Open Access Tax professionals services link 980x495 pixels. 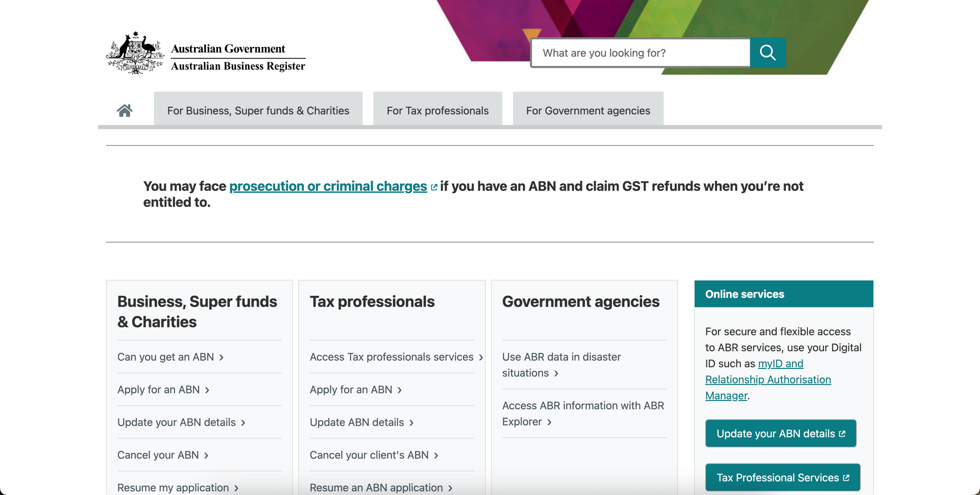tap(391, 357)
